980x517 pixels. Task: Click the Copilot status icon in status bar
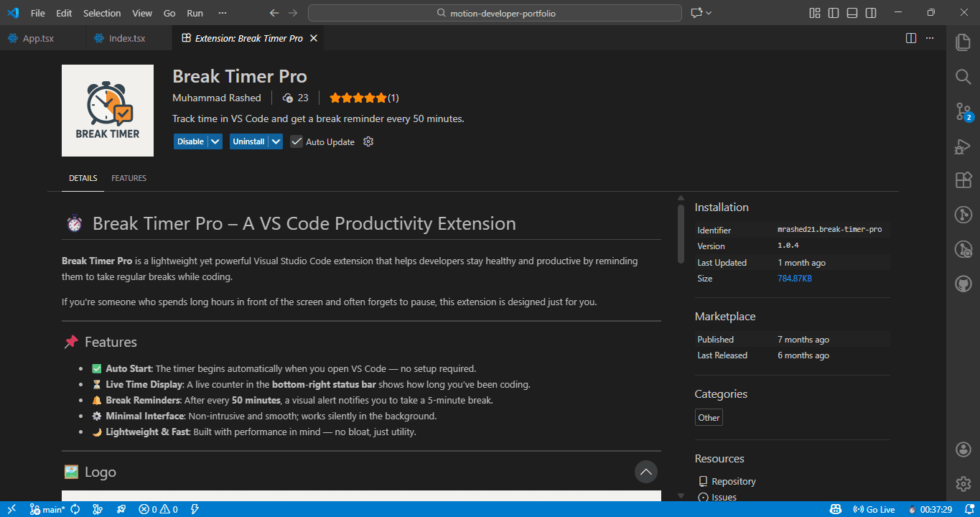[x=836, y=509]
